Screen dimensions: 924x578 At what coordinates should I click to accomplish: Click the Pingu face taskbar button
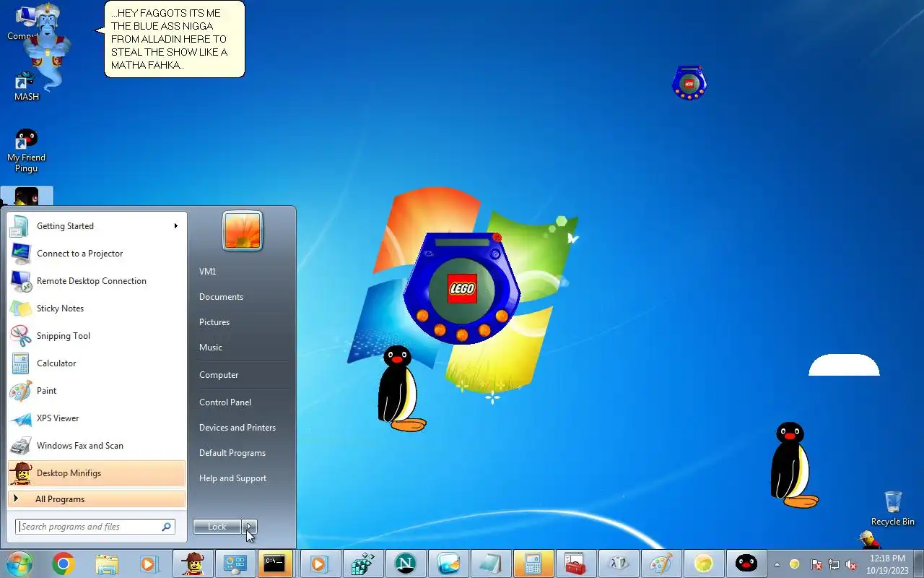coord(746,564)
